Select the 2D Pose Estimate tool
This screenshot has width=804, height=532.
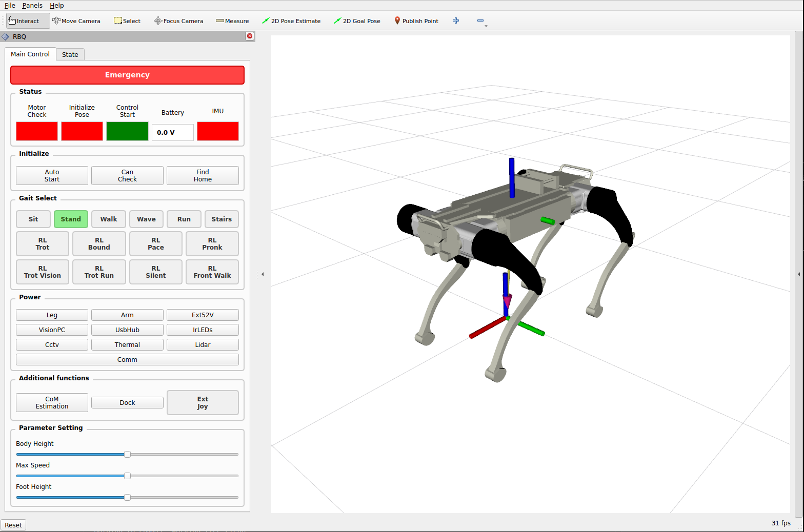(291, 21)
